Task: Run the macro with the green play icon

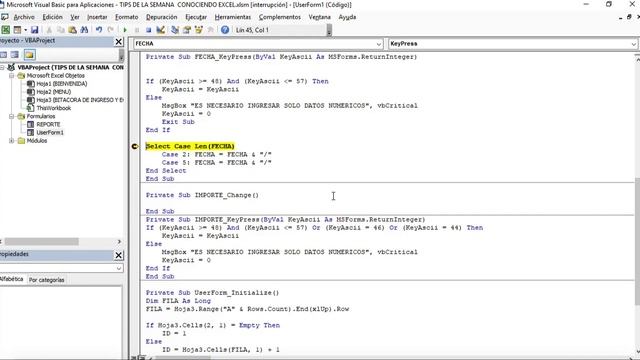Action: (125, 30)
